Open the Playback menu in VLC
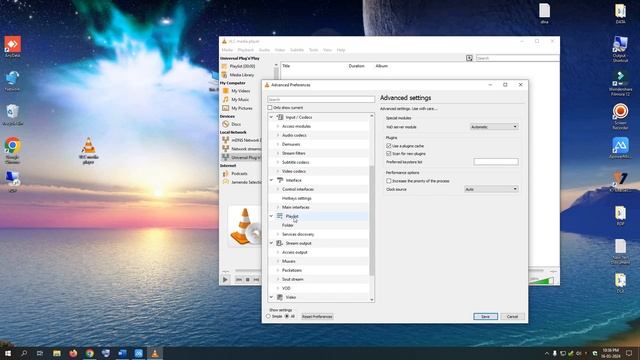 coord(246,50)
